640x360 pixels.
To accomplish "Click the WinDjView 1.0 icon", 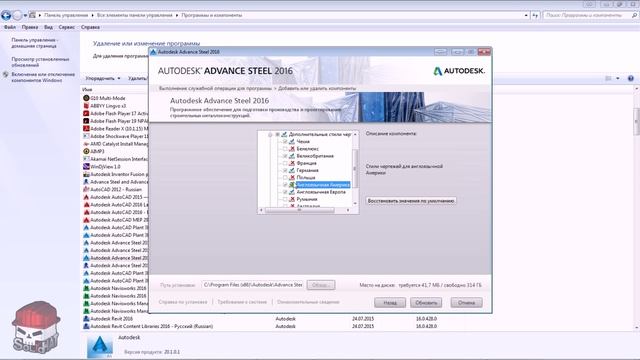I will coord(86,167).
